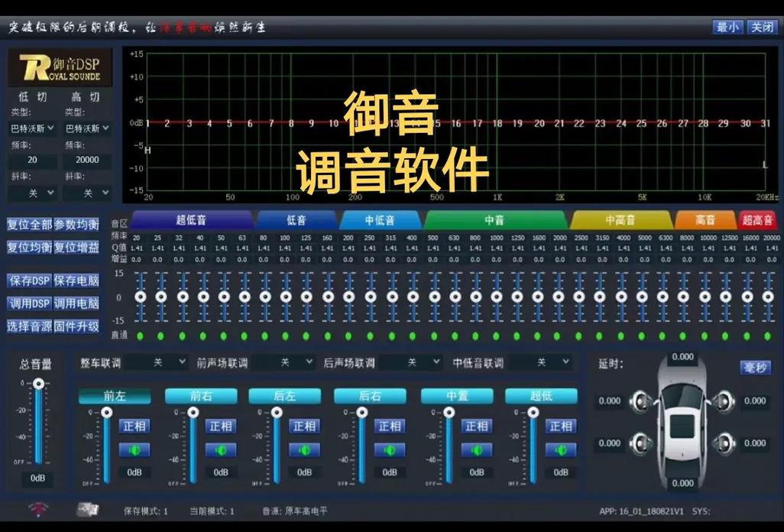Image resolution: width=784 pixels, height=532 pixels.
Task: Select front-right speaker on car diagram
Action: click(724, 401)
